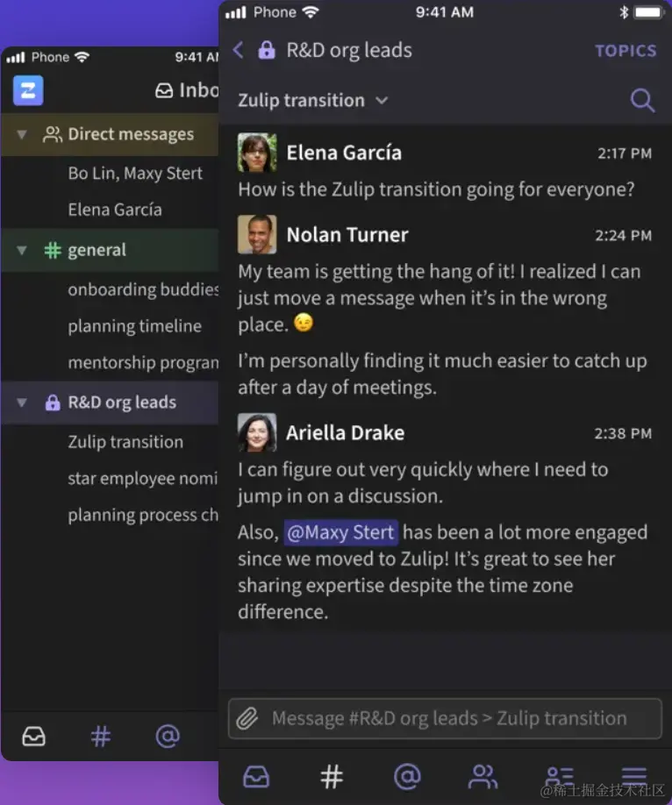This screenshot has width=672, height=805.
Task: Collapse the general channel section
Action: tap(23, 250)
